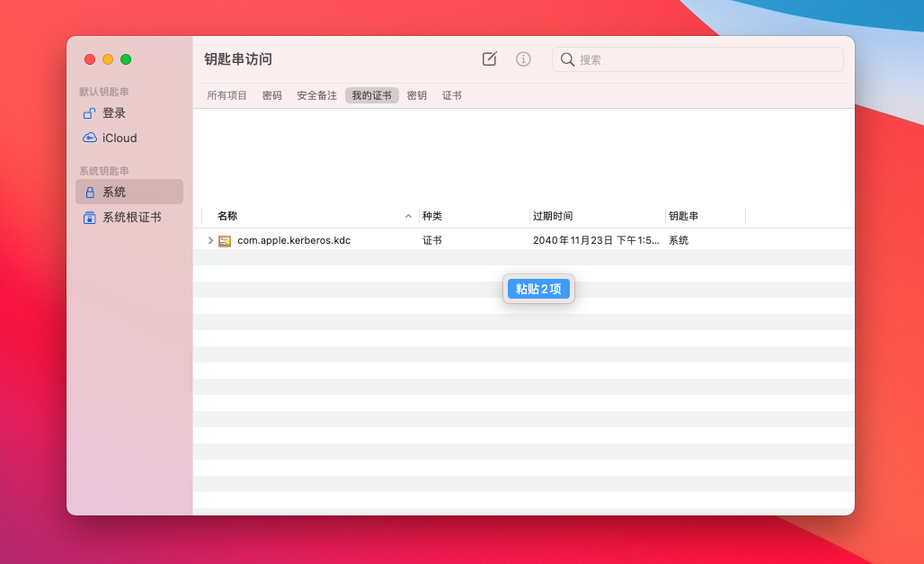Click the green zoom window button
Screen dimensions: 924x564
pyautogui.click(x=126, y=59)
